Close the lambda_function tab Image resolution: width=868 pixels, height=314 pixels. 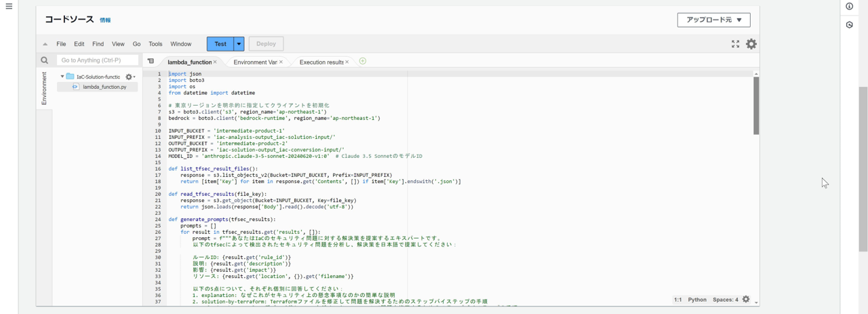[216, 62]
